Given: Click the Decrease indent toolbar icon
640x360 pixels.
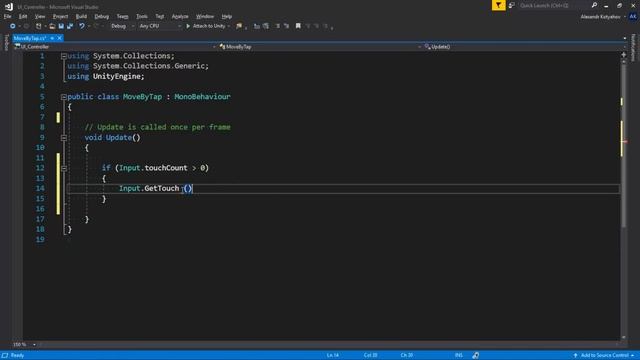Looking at the screenshot, I should [x=278, y=26].
